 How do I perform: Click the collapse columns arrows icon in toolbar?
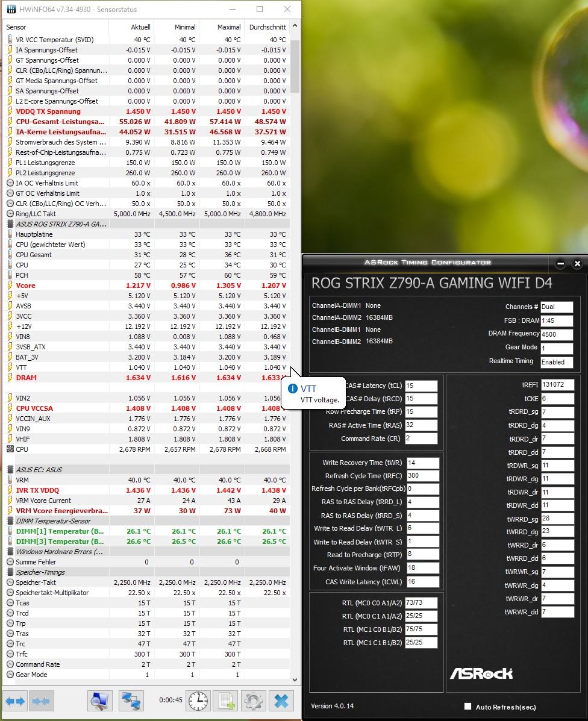coord(41,701)
